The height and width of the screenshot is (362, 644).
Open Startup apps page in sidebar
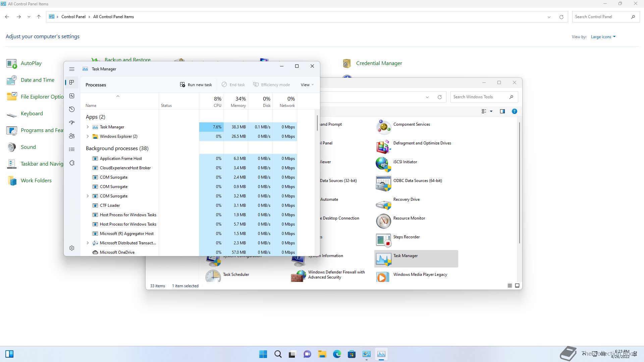click(x=72, y=123)
